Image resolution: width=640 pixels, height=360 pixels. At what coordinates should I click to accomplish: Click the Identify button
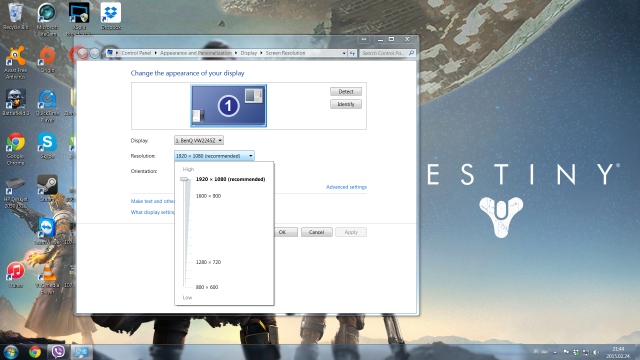[x=346, y=104]
